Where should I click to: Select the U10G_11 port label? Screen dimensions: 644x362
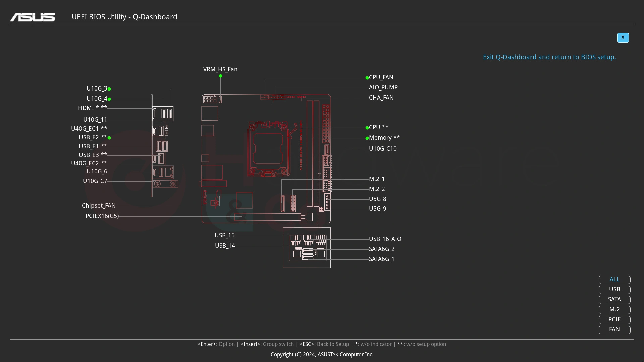point(95,120)
